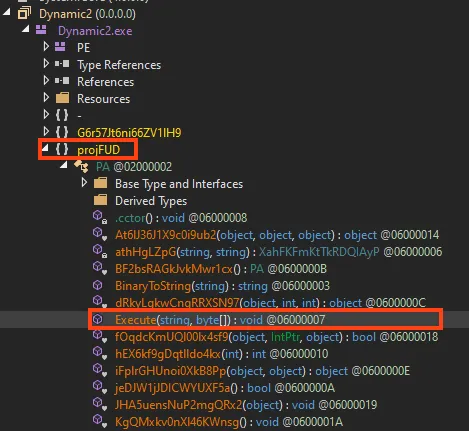The width and height of the screenshot is (469, 431).
Task: Select the PA @02000002 class label
Action: (x=134, y=167)
